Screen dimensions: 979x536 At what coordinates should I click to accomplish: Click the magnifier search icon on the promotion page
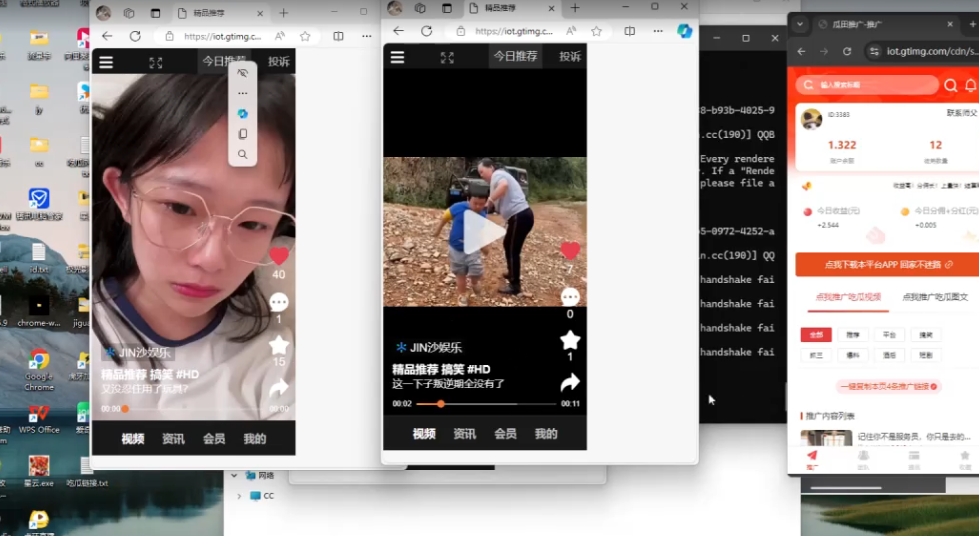coord(950,86)
